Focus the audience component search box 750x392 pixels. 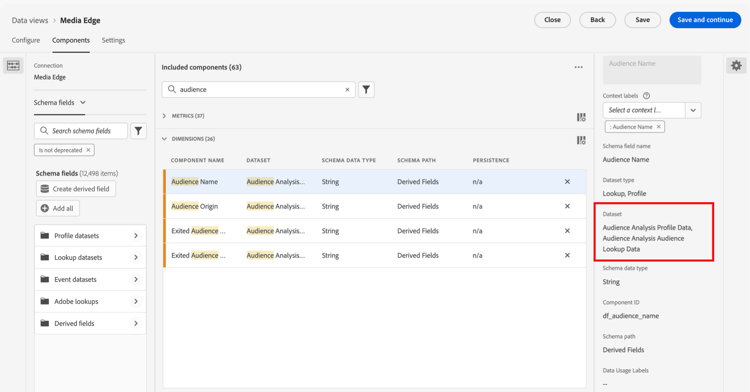259,89
